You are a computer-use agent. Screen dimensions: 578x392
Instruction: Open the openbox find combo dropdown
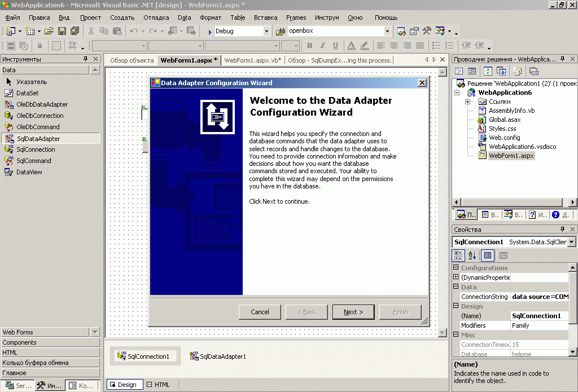[387, 32]
